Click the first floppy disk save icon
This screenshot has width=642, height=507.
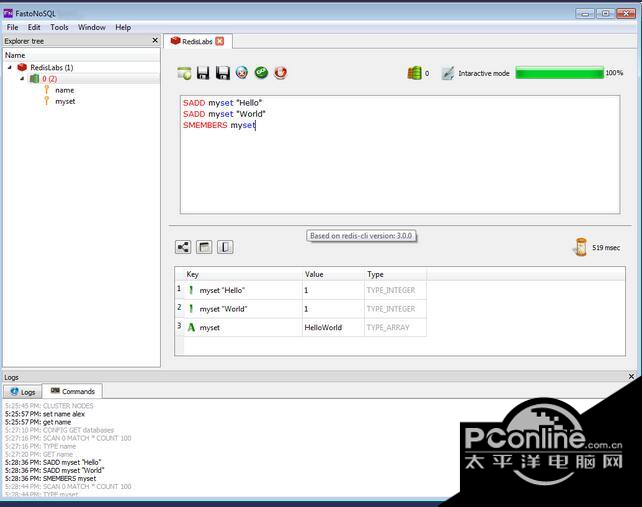pos(203,73)
